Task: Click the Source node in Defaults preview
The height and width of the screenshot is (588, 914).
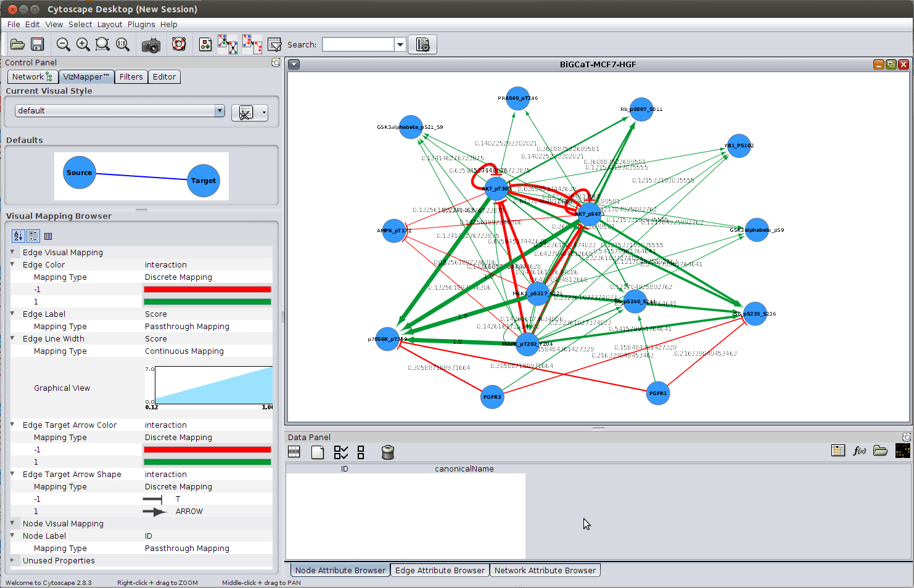Action: tap(80, 173)
